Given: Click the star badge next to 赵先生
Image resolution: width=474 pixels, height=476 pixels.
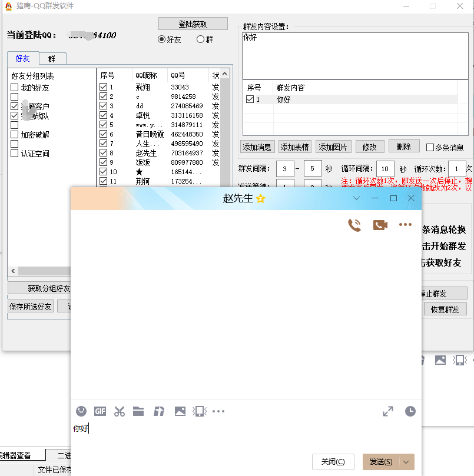Looking at the screenshot, I should coord(260,198).
